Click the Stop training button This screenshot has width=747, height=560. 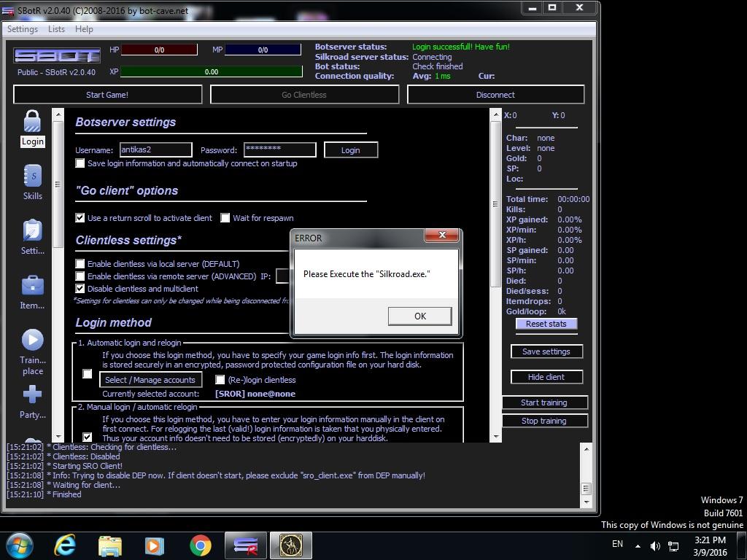(x=544, y=421)
